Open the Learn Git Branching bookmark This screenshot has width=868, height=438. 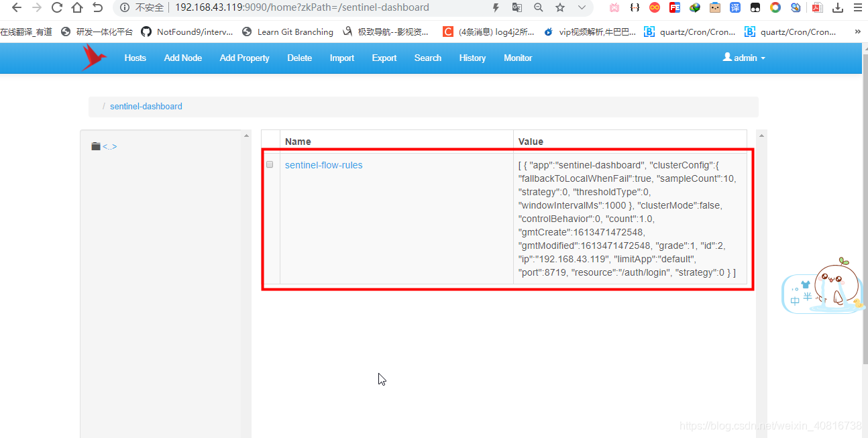tap(288, 32)
